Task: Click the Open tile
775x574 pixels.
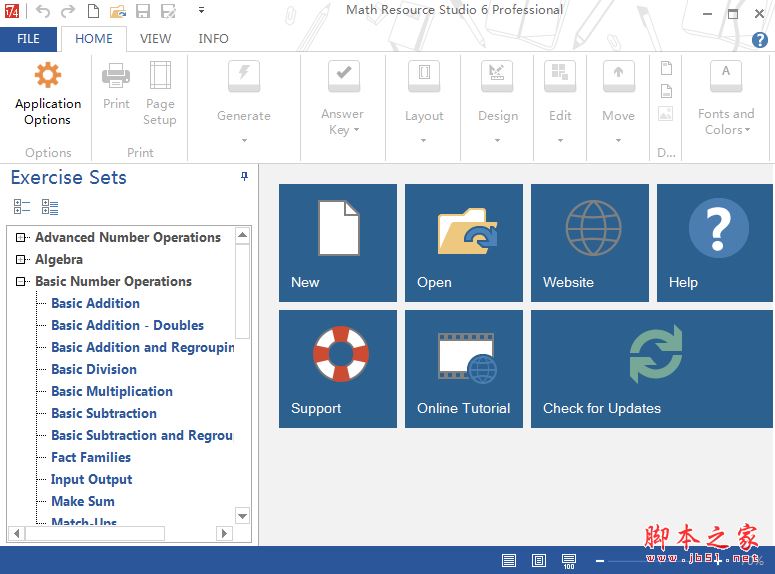Action: pyautogui.click(x=464, y=243)
